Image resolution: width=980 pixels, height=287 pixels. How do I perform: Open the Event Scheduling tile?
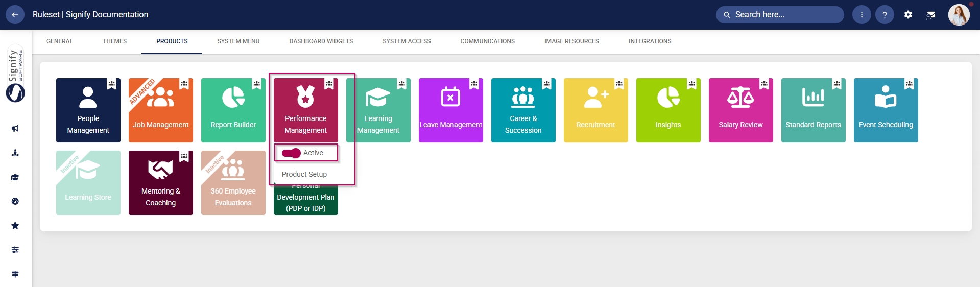click(x=886, y=110)
